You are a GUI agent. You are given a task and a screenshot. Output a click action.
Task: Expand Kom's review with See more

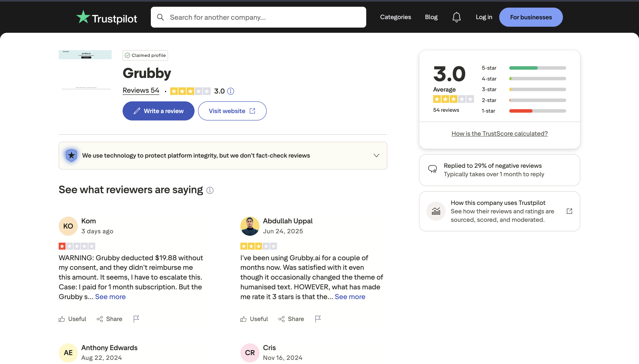[110, 296]
